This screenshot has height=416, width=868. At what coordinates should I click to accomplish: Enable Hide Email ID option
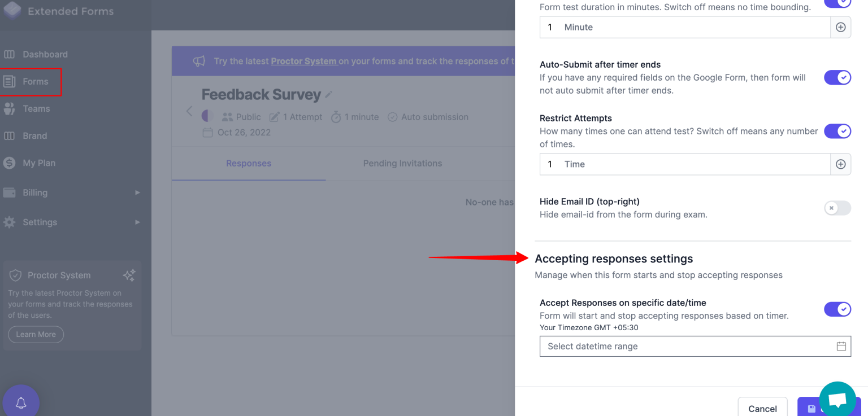837,208
